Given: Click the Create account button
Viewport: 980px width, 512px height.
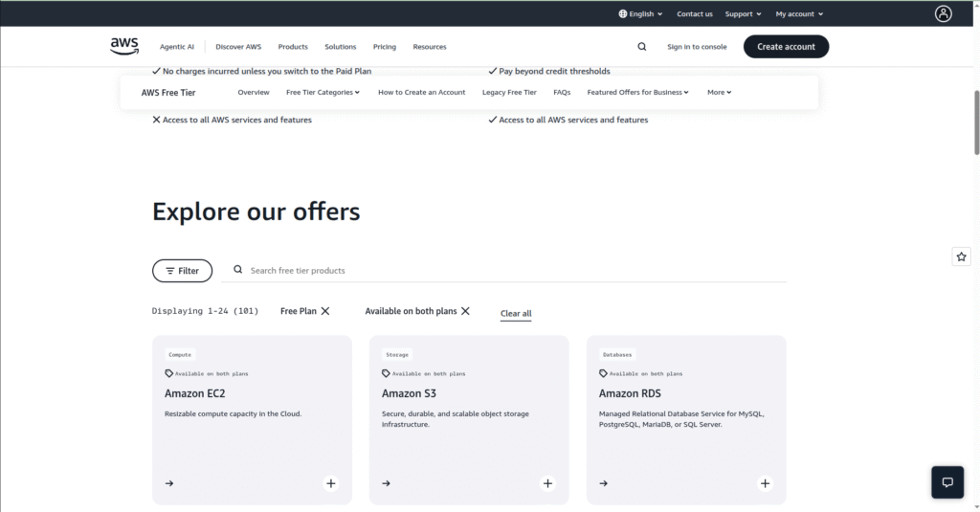Looking at the screenshot, I should click(x=787, y=46).
